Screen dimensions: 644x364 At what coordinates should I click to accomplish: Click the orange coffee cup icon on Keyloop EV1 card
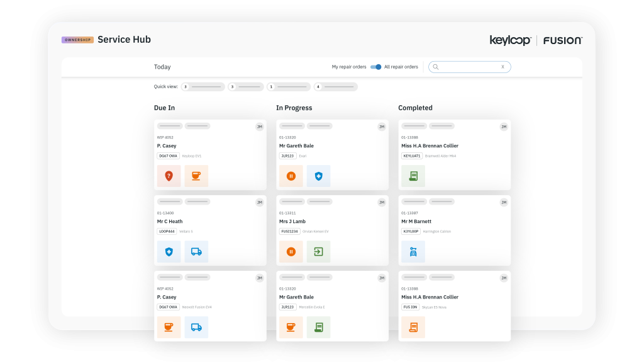(196, 176)
